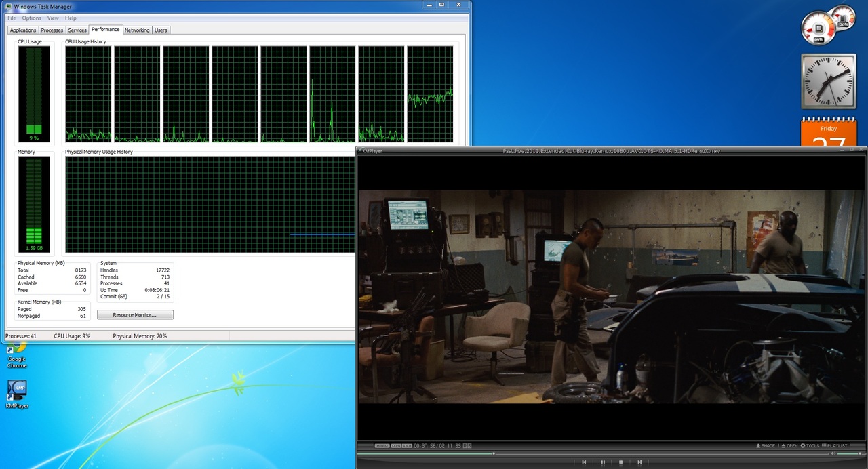Click the Cached memory value 6560

coord(80,277)
